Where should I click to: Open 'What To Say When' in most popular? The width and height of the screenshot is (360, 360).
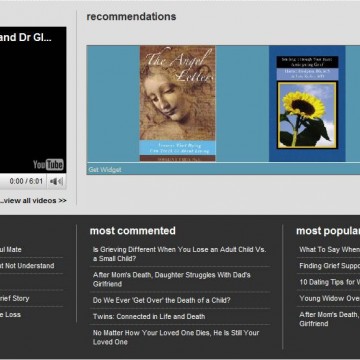click(x=329, y=249)
